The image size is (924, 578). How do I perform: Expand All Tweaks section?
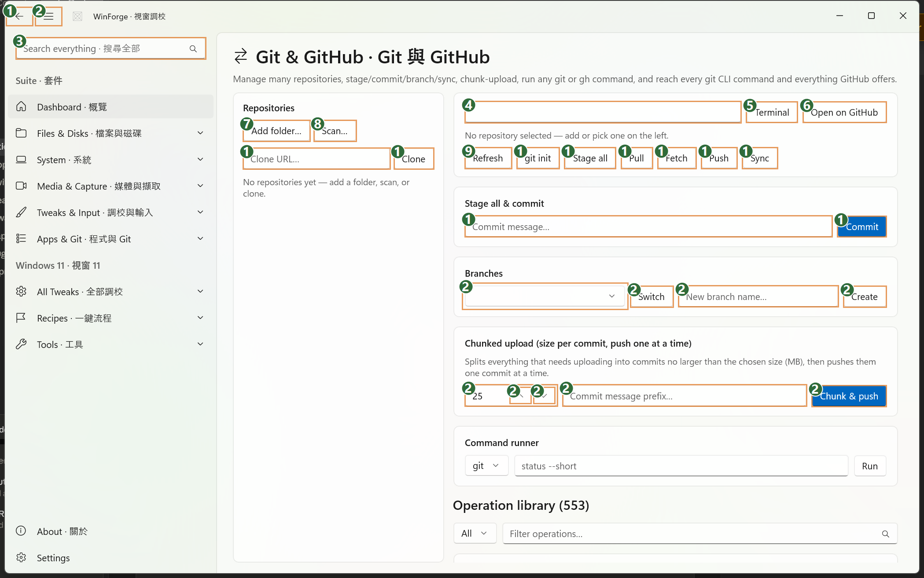click(x=200, y=291)
